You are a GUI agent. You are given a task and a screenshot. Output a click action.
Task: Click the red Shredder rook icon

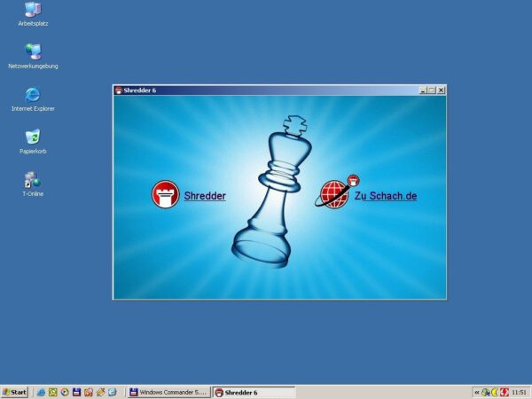(165, 194)
